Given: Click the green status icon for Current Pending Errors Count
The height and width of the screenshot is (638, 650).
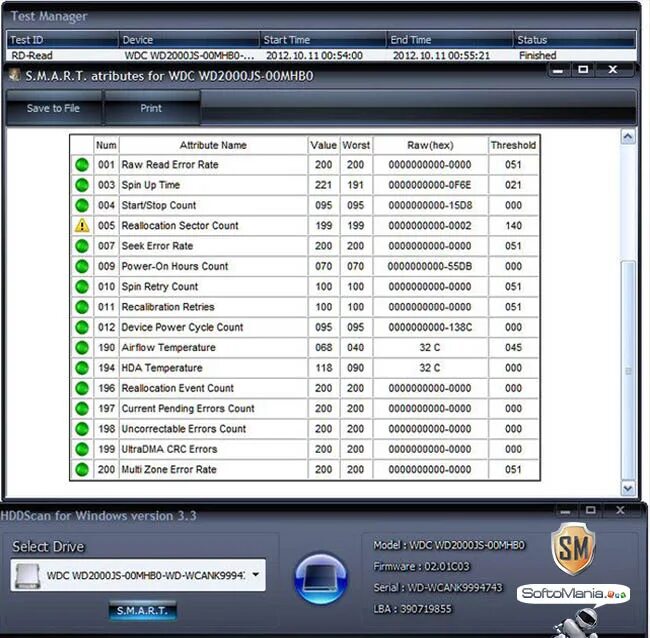Looking at the screenshot, I should 82,408.
